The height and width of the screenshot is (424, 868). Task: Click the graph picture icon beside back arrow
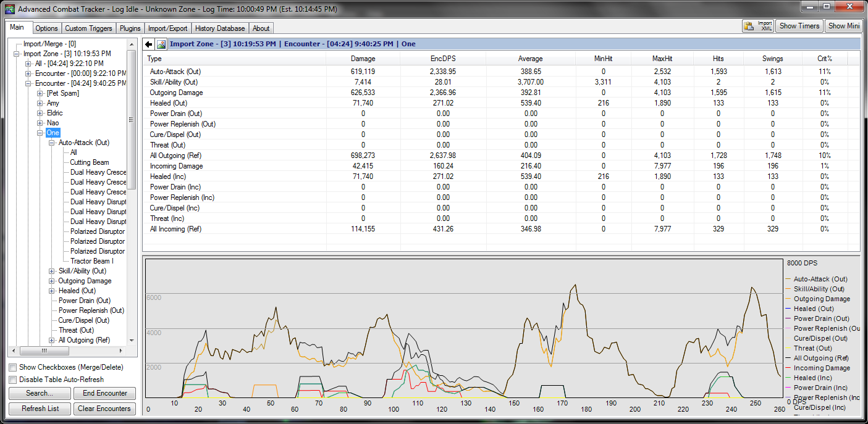point(161,44)
